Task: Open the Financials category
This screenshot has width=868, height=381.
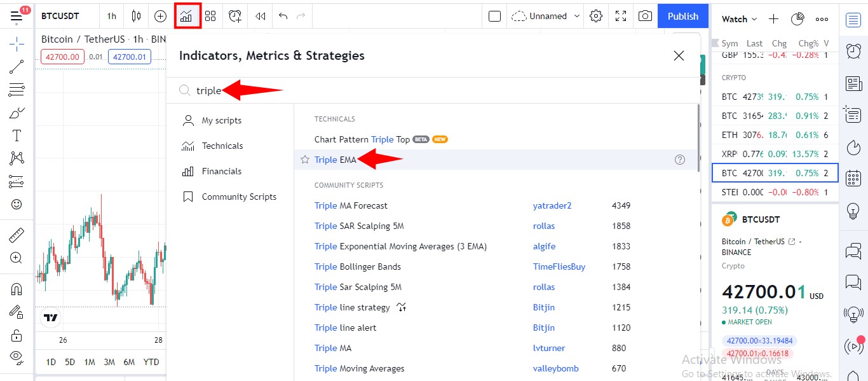Action: pos(222,171)
